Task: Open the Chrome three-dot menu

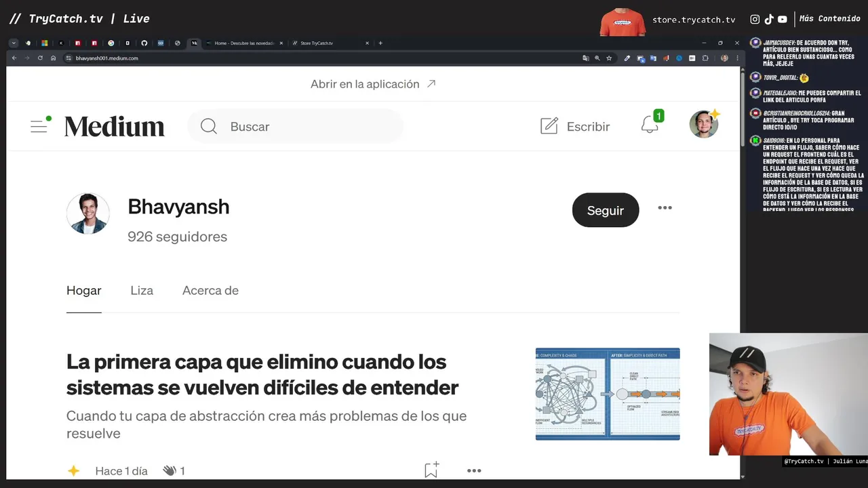Action: 737,58
